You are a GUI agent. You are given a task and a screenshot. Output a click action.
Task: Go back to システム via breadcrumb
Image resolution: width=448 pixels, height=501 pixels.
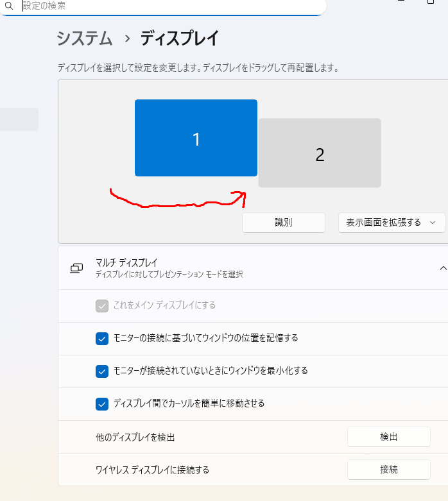click(84, 38)
